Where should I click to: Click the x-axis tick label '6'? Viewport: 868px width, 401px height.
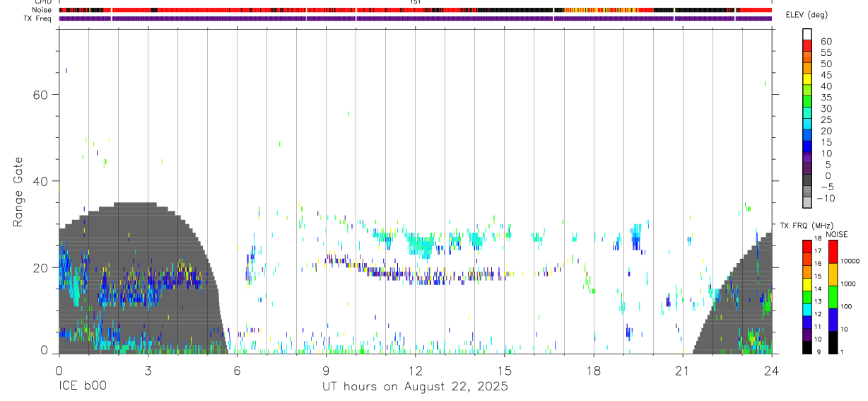[x=237, y=371]
